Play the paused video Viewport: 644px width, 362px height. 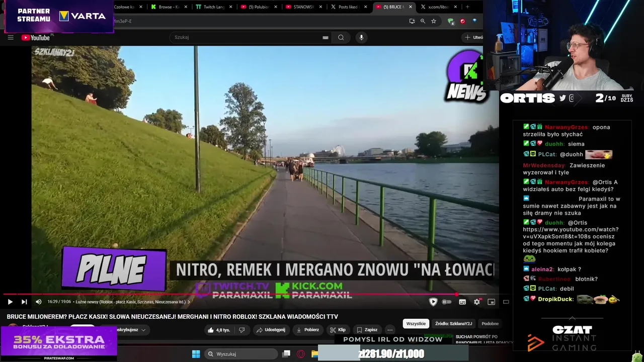click(10, 302)
